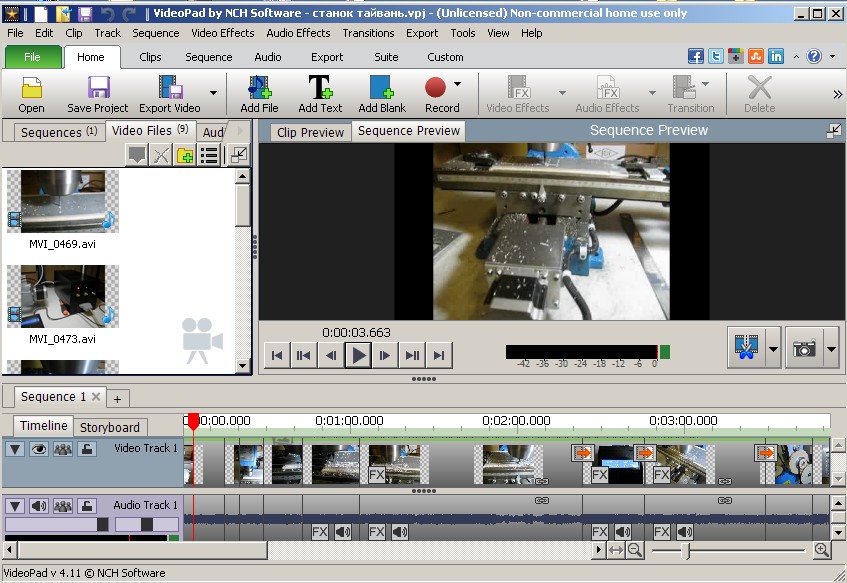Screen dimensions: 847x583
Task: Click the split clip scissors icon
Action: coord(746,347)
